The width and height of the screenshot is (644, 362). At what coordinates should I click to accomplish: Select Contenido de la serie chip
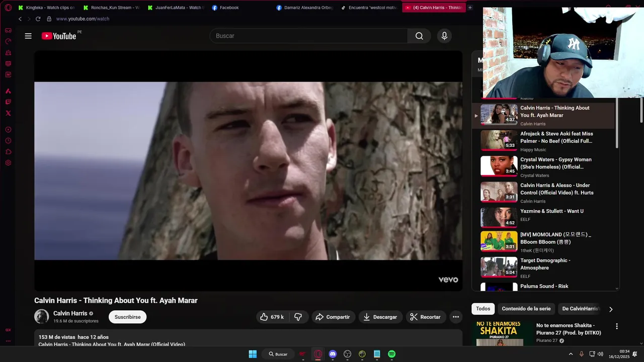(x=526, y=309)
